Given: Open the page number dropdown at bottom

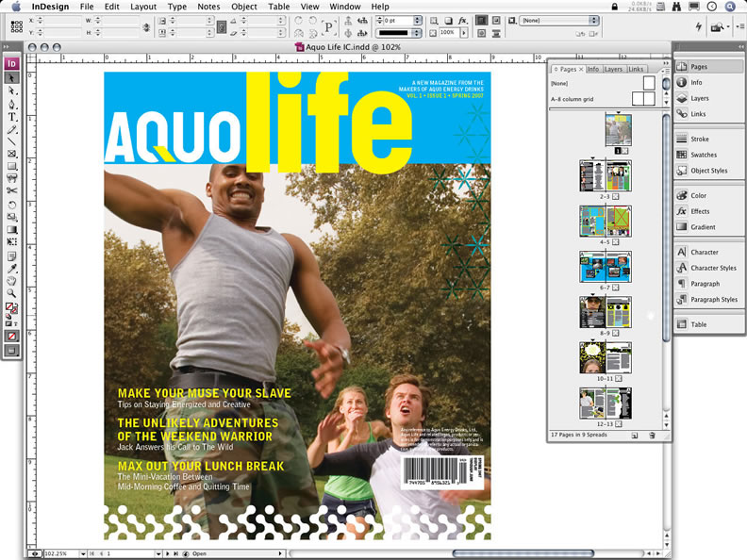Looking at the screenshot, I should tap(158, 553).
